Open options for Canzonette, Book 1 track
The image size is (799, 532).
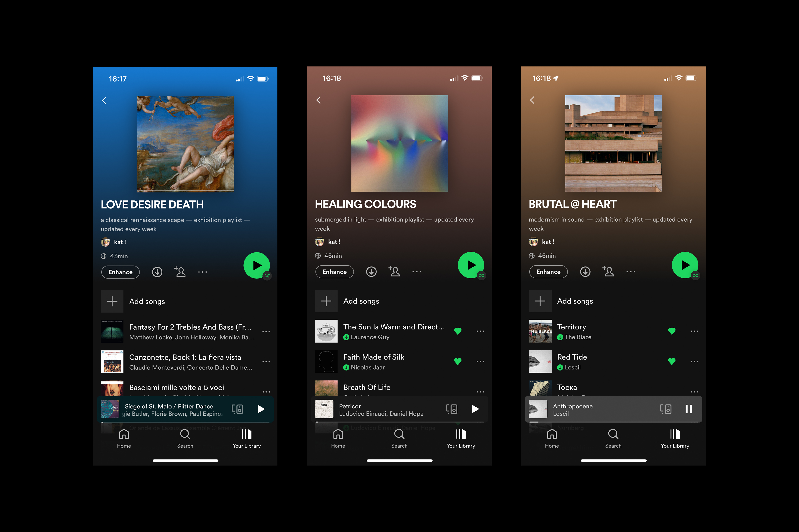pos(266,362)
